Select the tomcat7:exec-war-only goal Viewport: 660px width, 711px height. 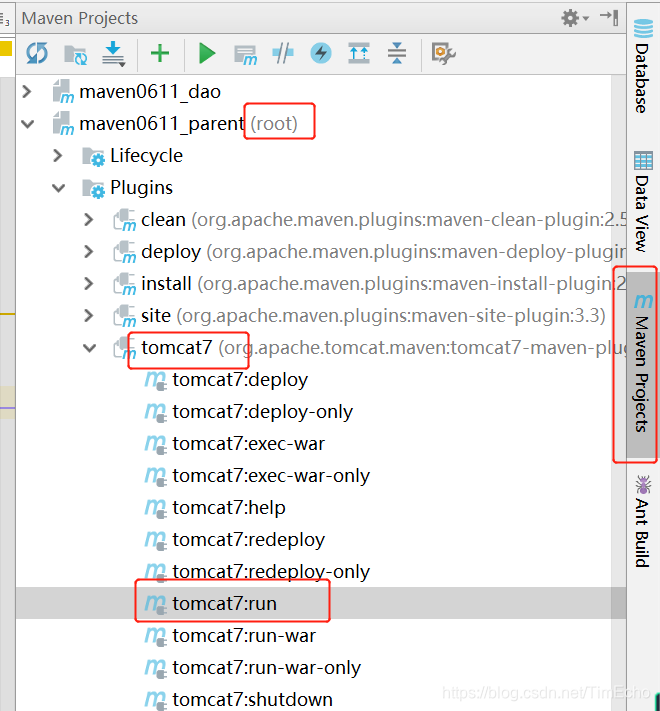coord(271,476)
